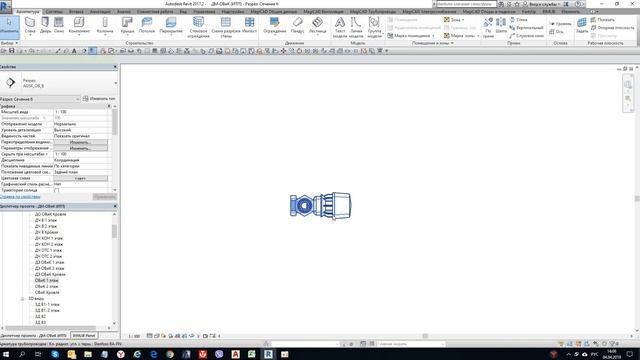Switch to the Системы ribbon tab
This screenshot has width=640, height=360.
54,12
